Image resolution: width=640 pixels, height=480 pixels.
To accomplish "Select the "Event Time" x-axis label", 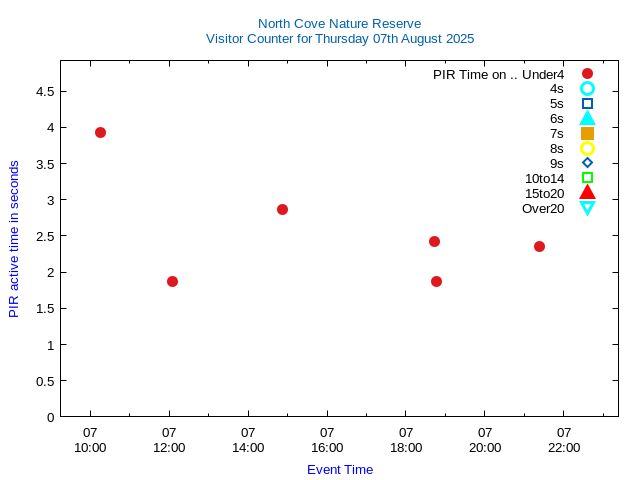I will (x=339, y=469).
